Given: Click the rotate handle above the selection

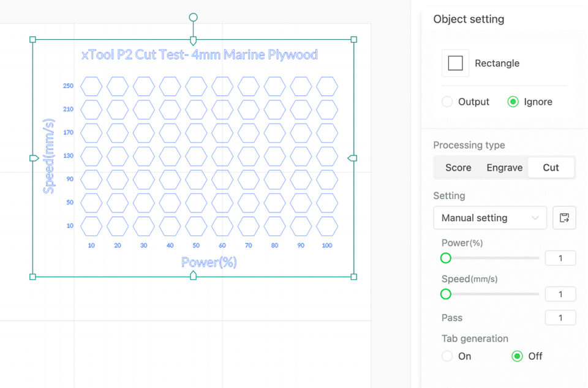Looking at the screenshot, I should (x=193, y=17).
